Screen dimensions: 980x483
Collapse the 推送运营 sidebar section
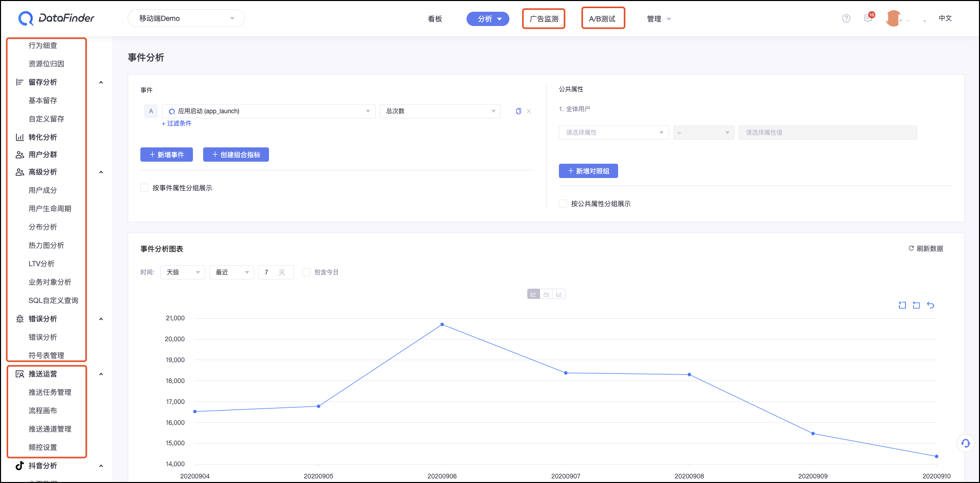coord(101,374)
